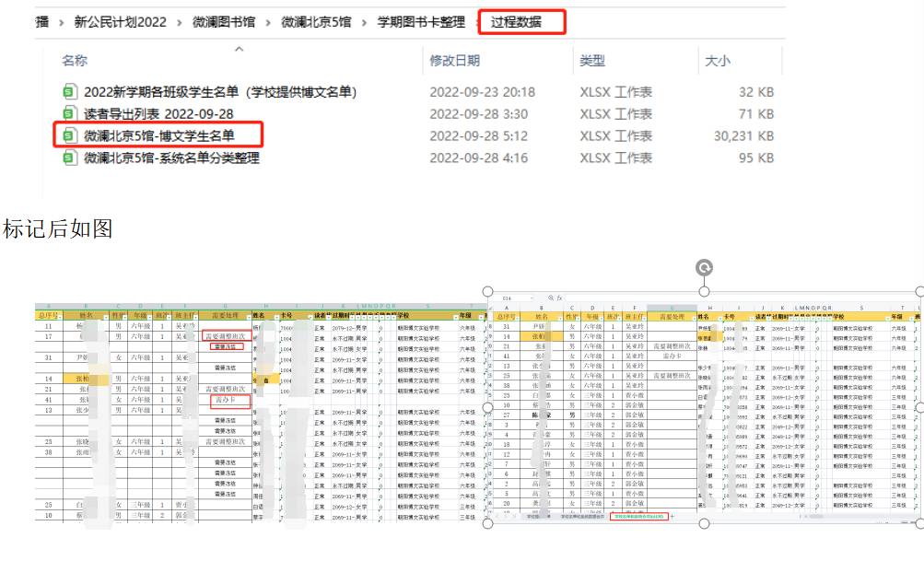Go to 新公民计划2022 in breadcrumb path
924x561 pixels.
121,22
